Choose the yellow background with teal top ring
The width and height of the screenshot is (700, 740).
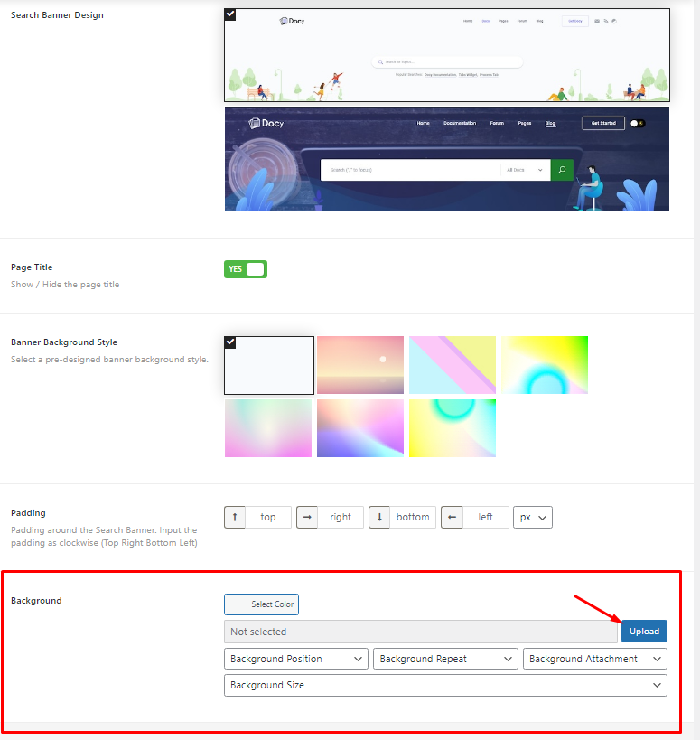453,428
